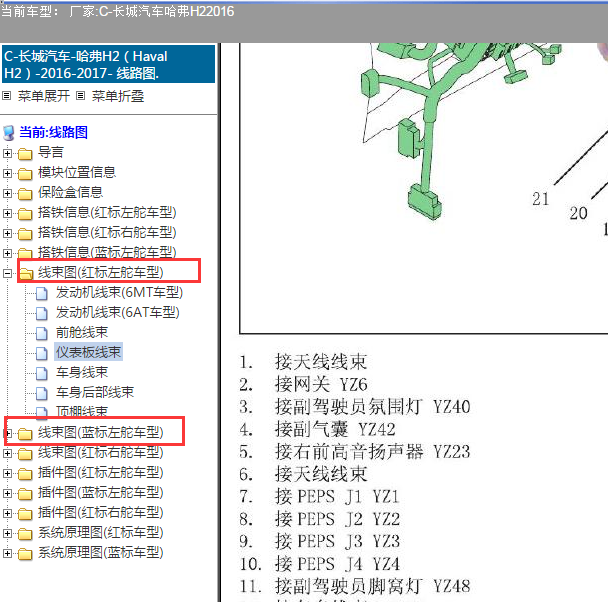This screenshot has height=602, width=608.
Task: Open the 前舱线束 page
Action: 82,332
